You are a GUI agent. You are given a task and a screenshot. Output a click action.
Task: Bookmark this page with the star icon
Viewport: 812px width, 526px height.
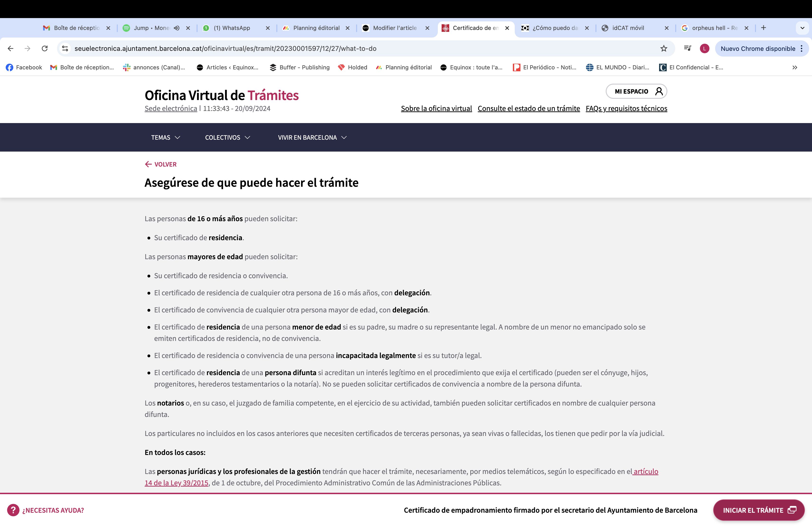[x=663, y=48]
